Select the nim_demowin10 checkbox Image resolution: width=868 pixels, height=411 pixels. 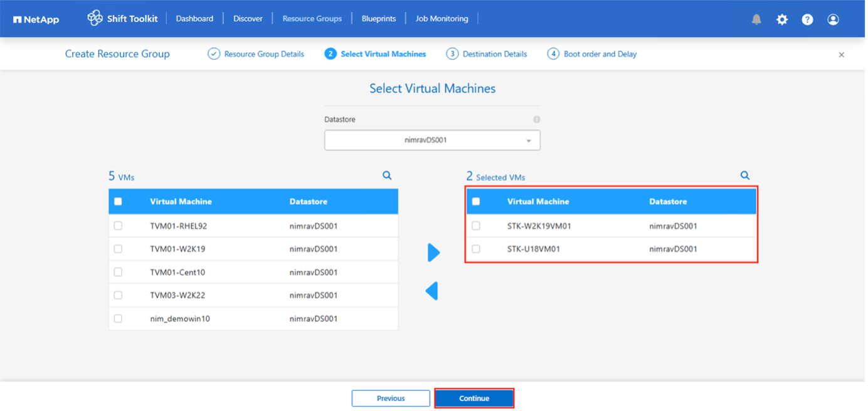tap(118, 319)
